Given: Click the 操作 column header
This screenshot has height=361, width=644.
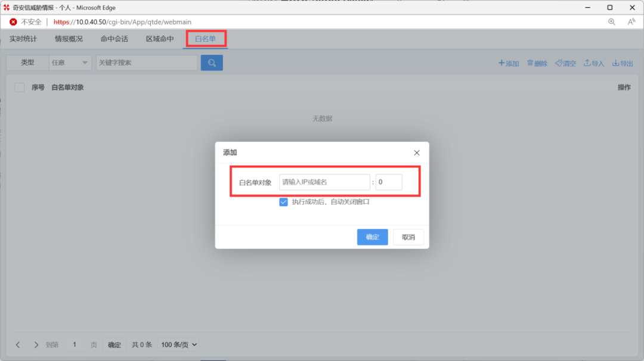Looking at the screenshot, I should (624, 88).
